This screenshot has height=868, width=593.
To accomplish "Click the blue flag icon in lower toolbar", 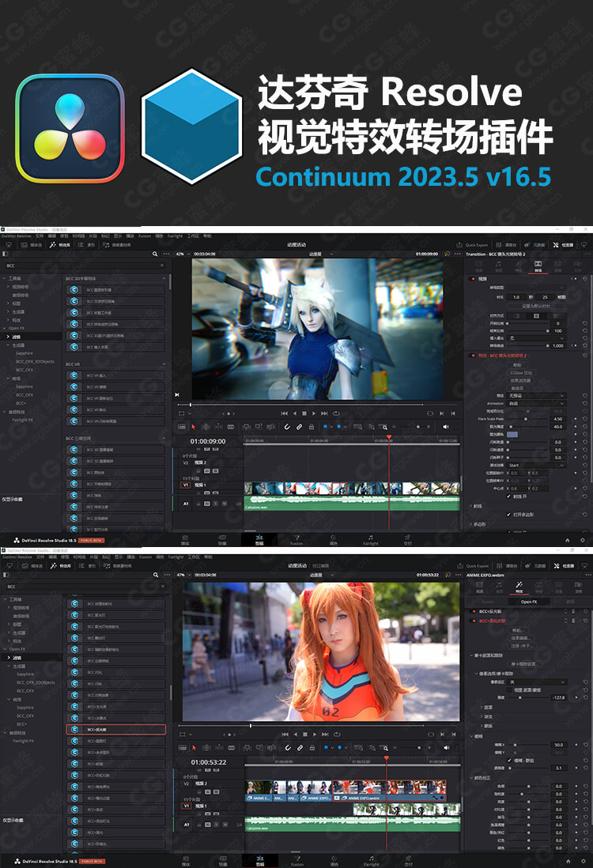I will 326,748.
